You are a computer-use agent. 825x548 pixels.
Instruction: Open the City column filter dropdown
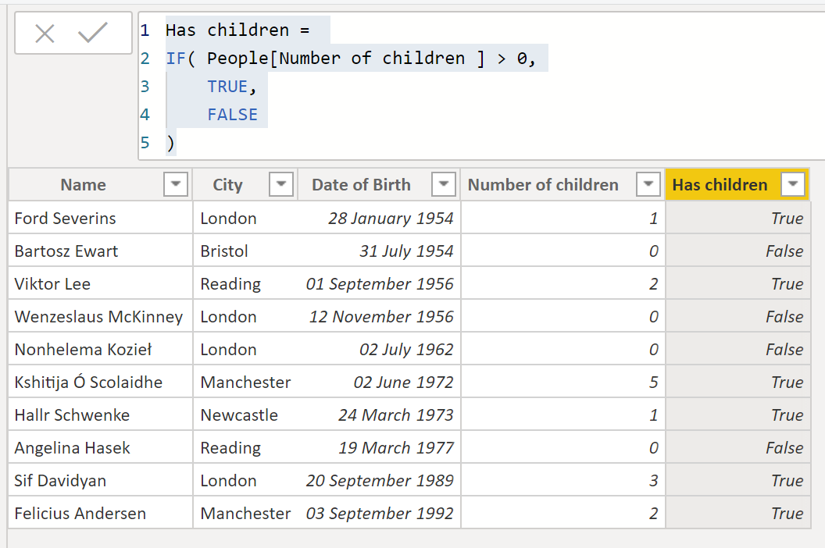click(x=281, y=185)
